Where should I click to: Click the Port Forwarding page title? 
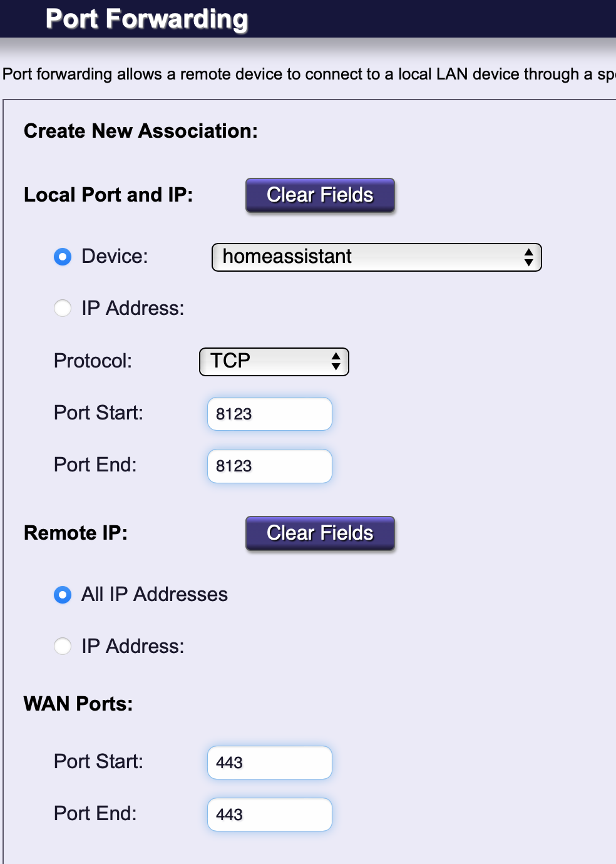pyautogui.click(x=147, y=19)
